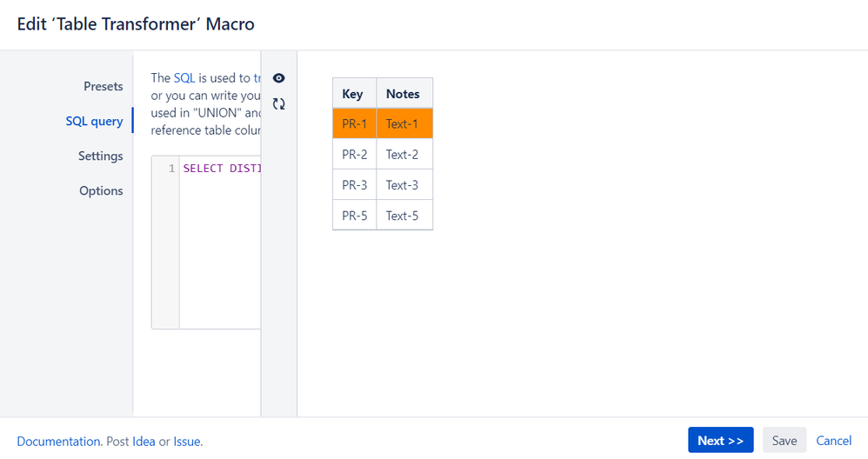Image resolution: width=868 pixels, height=459 pixels.
Task: Click the Key column header
Action: pos(354,93)
